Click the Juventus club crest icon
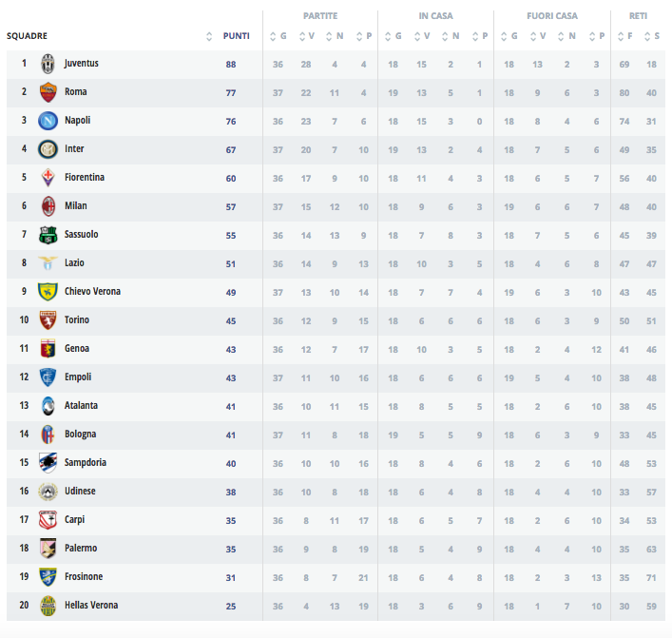 tap(48, 64)
